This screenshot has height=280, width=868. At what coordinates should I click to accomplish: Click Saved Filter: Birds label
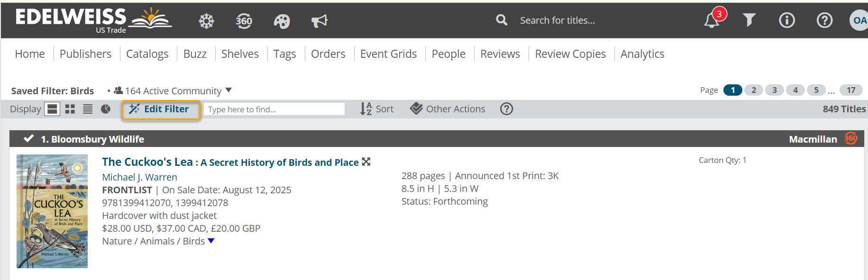tap(53, 90)
